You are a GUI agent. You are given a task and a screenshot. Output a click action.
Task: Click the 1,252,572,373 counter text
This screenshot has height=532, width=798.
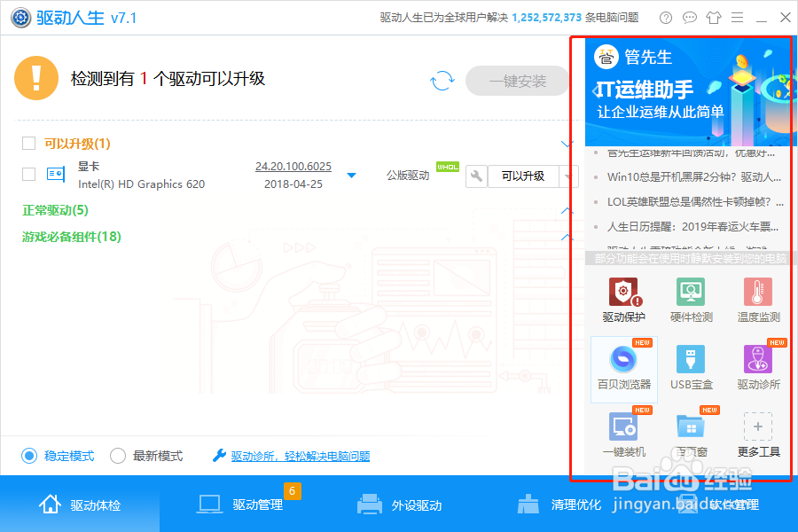pyautogui.click(x=546, y=18)
